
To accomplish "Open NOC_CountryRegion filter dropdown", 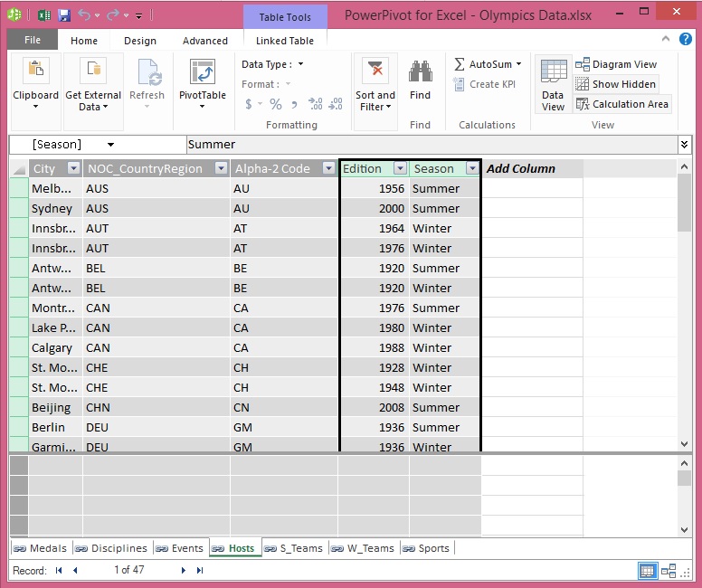I will (221, 168).
